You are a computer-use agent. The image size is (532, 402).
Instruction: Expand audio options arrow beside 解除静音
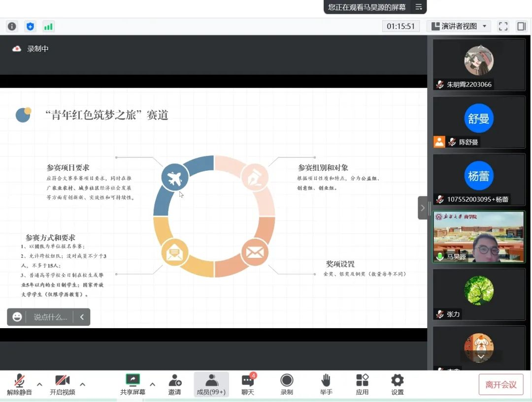point(40,384)
